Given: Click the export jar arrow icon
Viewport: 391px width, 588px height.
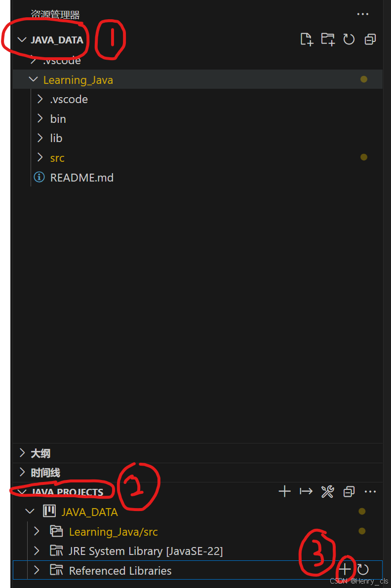Looking at the screenshot, I should pyautogui.click(x=306, y=491).
